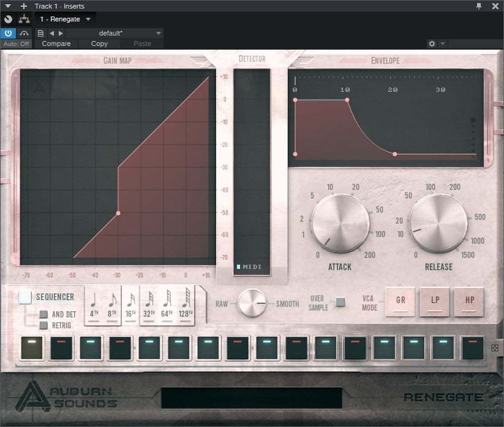Viewport: 504px width, 427px height.
Task: Expand the arrow next to the gear
Action: [x=443, y=43]
